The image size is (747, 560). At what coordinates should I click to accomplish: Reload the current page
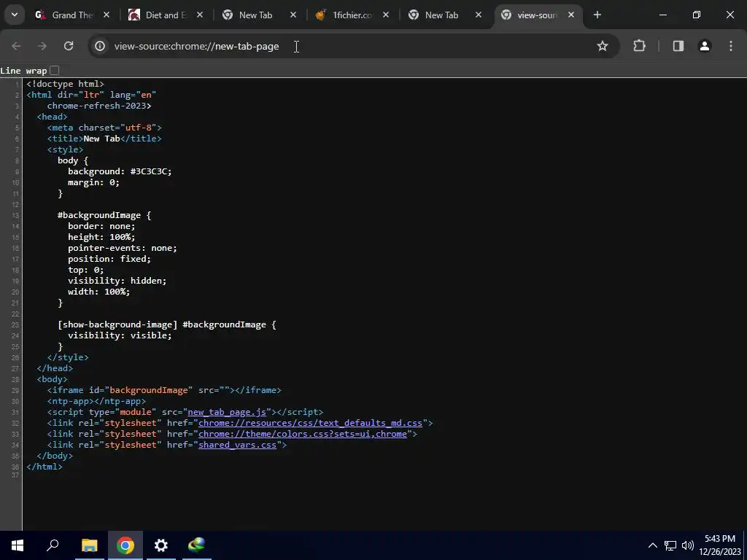(x=69, y=46)
